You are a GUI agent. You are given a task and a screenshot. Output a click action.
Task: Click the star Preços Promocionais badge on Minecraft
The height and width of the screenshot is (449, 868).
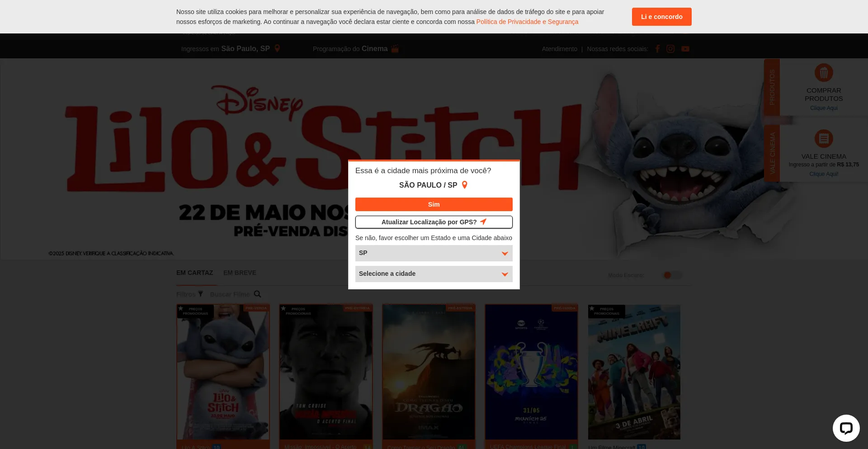(x=607, y=311)
